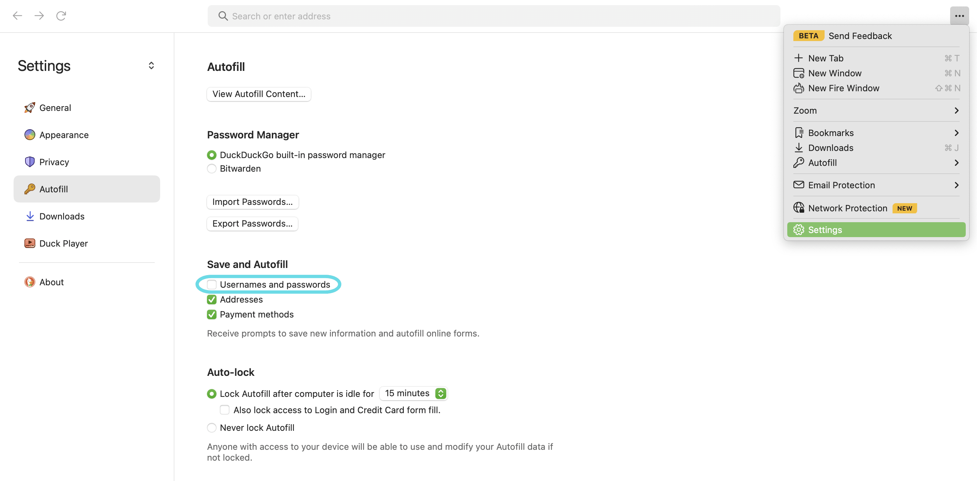The height and width of the screenshot is (481, 980).
Task: Adjust auto-lock idle timer dropdown
Action: 413,393
